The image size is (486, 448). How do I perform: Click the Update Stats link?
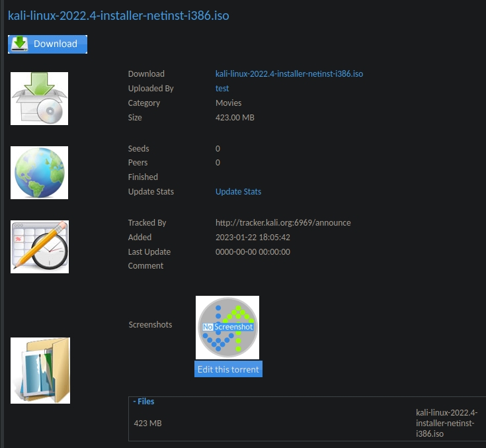[238, 192]
